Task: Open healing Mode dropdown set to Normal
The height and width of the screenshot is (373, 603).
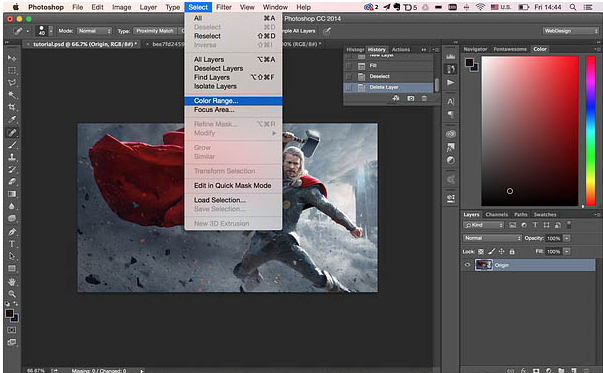Action: point(94,31)
